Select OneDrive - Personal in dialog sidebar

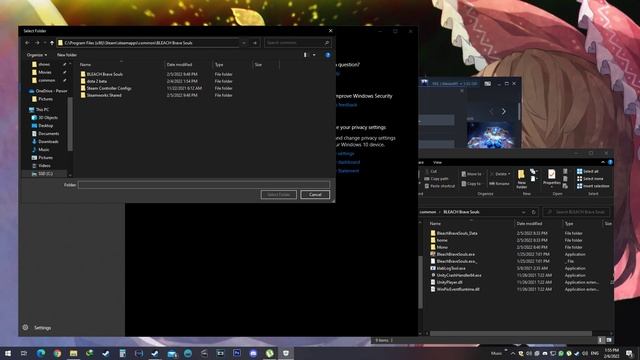click(x=48, y=91)
